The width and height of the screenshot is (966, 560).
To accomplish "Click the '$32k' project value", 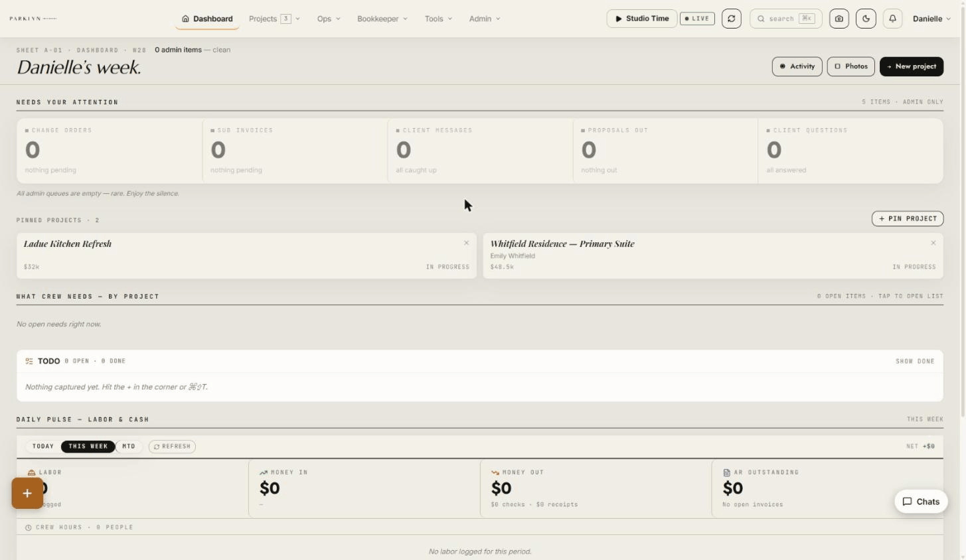I will pos(31,267).
